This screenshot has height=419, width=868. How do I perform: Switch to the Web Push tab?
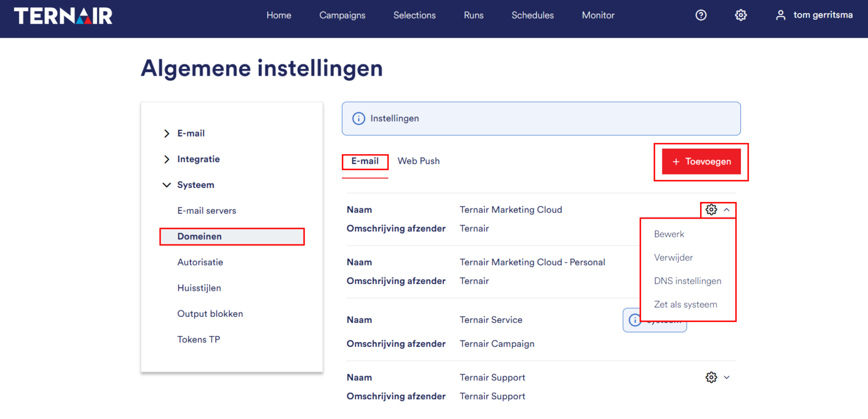(418, 161)
